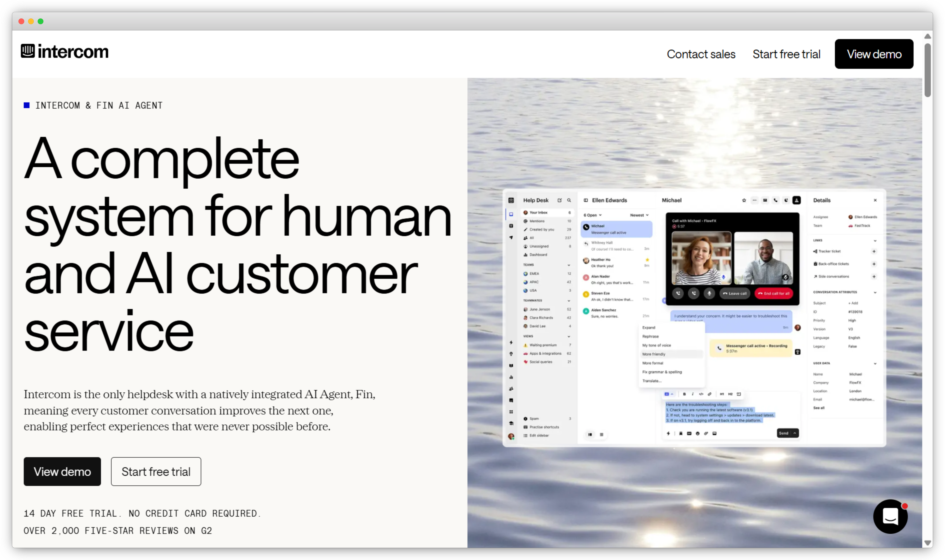Image resolution: width=945 pixels, height=560 pixels.
Task: Click the View demo header button
Action: coord(874,54)
